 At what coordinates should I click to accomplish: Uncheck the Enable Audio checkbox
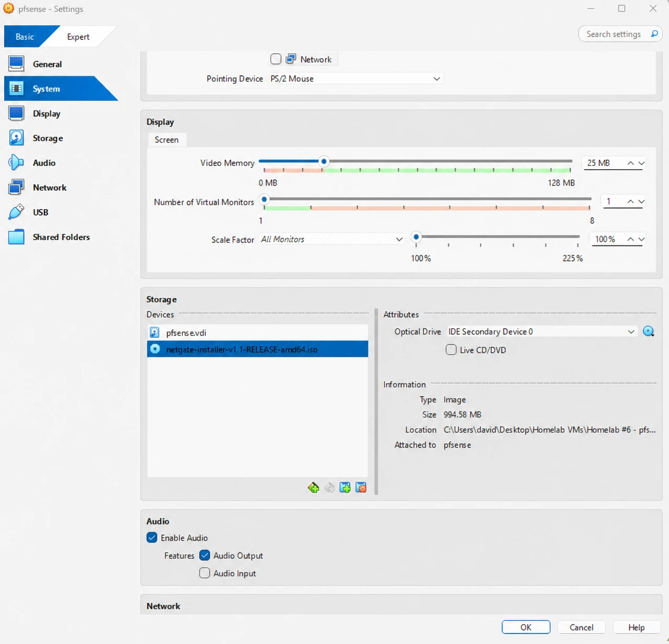tap(152, 538)
